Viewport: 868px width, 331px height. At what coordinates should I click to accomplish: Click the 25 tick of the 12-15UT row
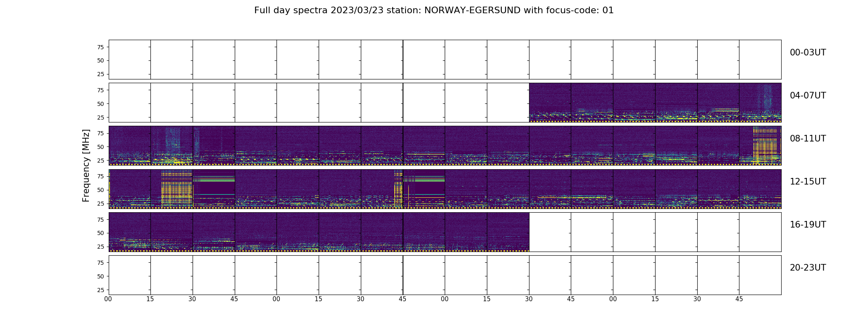click(100, 204)
